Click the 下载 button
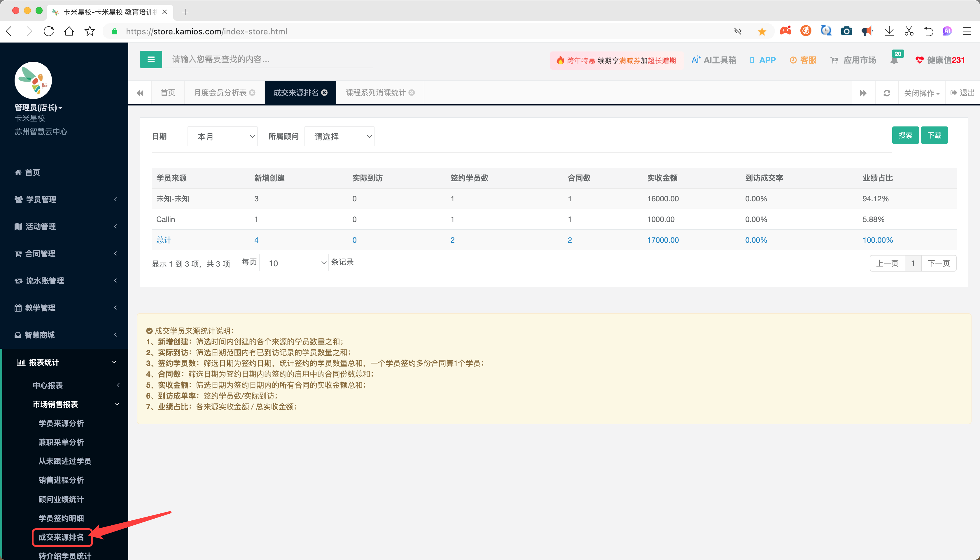Image resolution: width=980 pixels, height=560 pixels. click(934, 135)
